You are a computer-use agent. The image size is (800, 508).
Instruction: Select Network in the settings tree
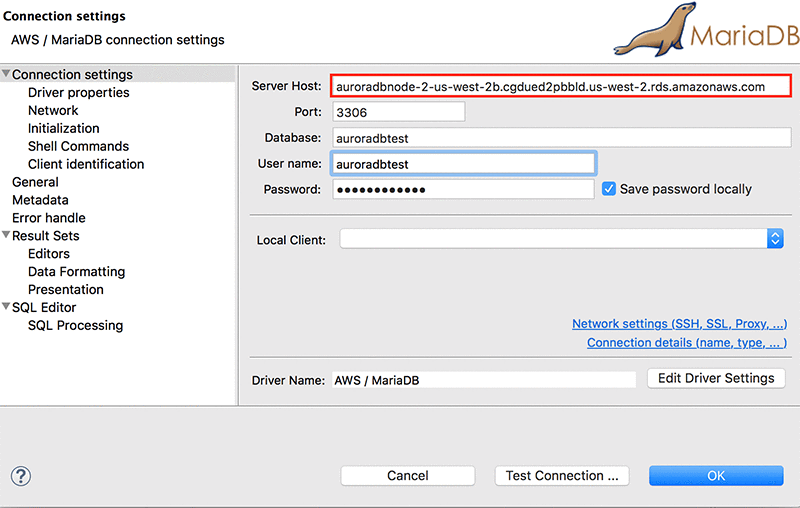click(53, 110)
